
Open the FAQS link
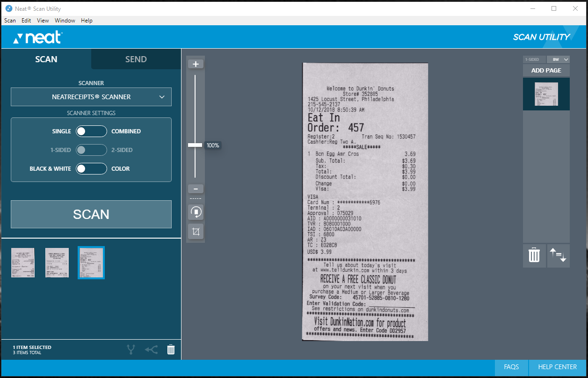(511, 367)
